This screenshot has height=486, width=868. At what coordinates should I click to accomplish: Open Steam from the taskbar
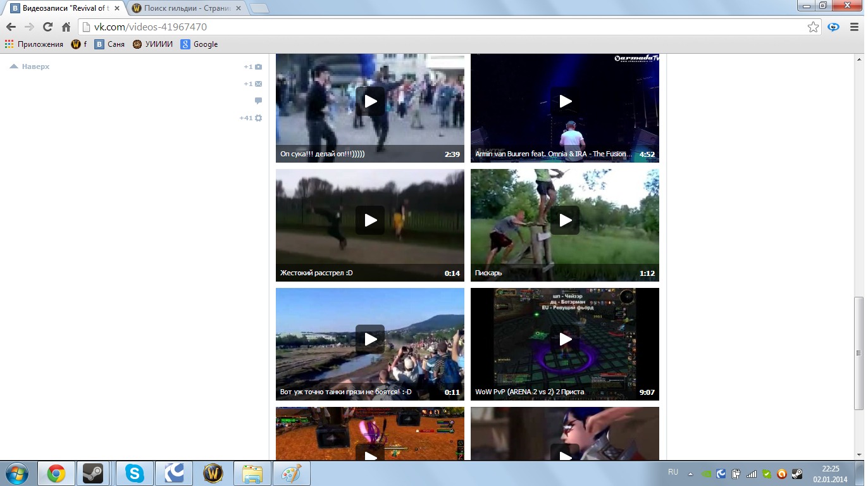[94, 473]
